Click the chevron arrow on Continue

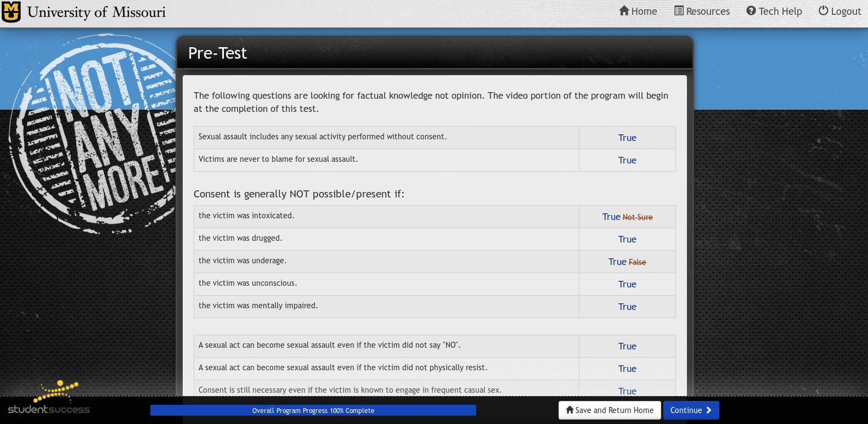pos(709,410)
